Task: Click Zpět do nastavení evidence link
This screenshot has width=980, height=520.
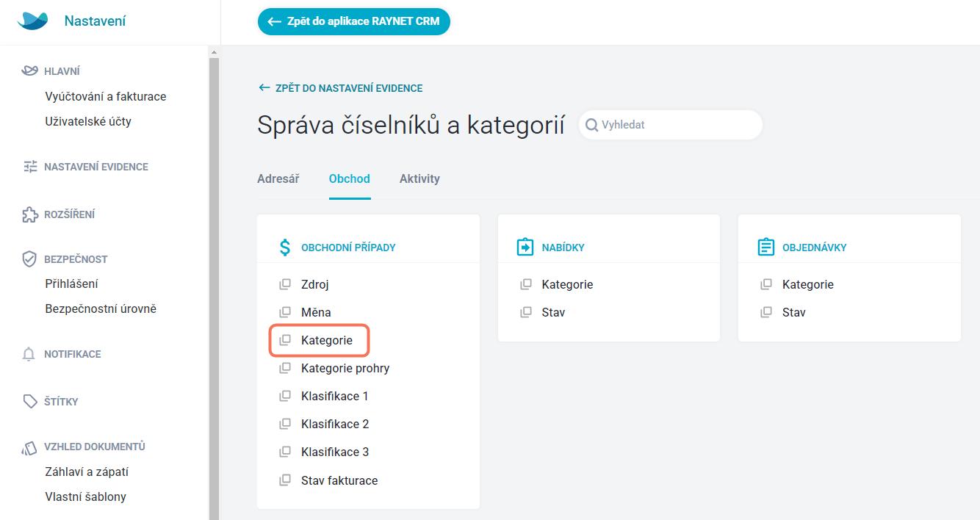Action: [x=340, y=88]
